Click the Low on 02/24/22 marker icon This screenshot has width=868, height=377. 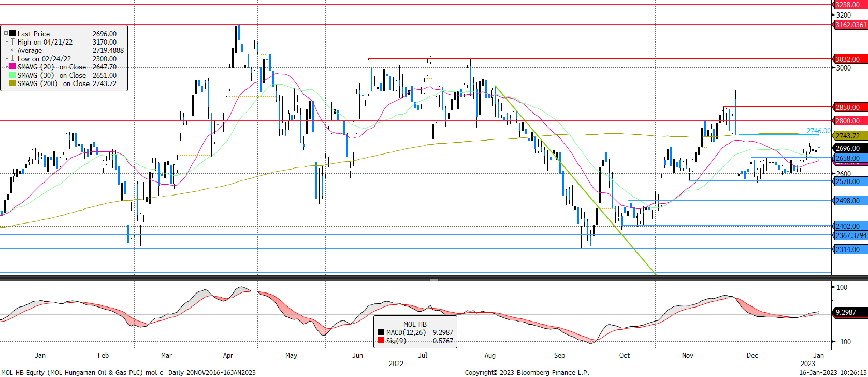pos(12,59)
